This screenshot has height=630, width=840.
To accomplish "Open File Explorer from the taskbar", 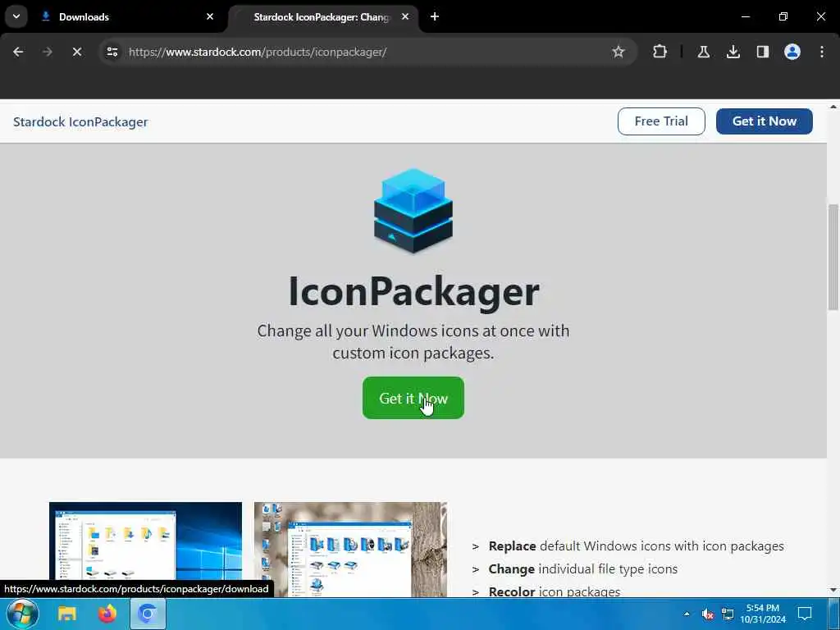I will click(x=67, y=614).
